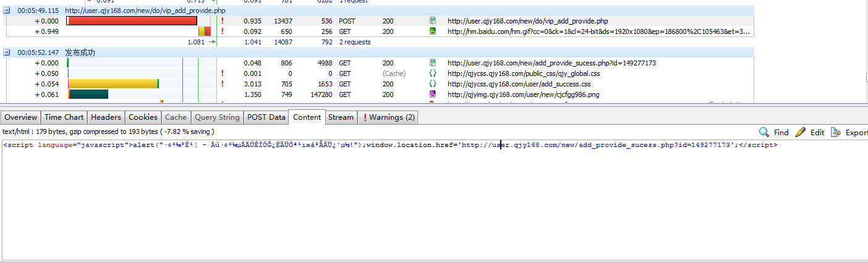This screenshot has height=263, width=868.
Task: Click the type icon of the vip_add_provide.php POST
Action: (x=433, y=21)
